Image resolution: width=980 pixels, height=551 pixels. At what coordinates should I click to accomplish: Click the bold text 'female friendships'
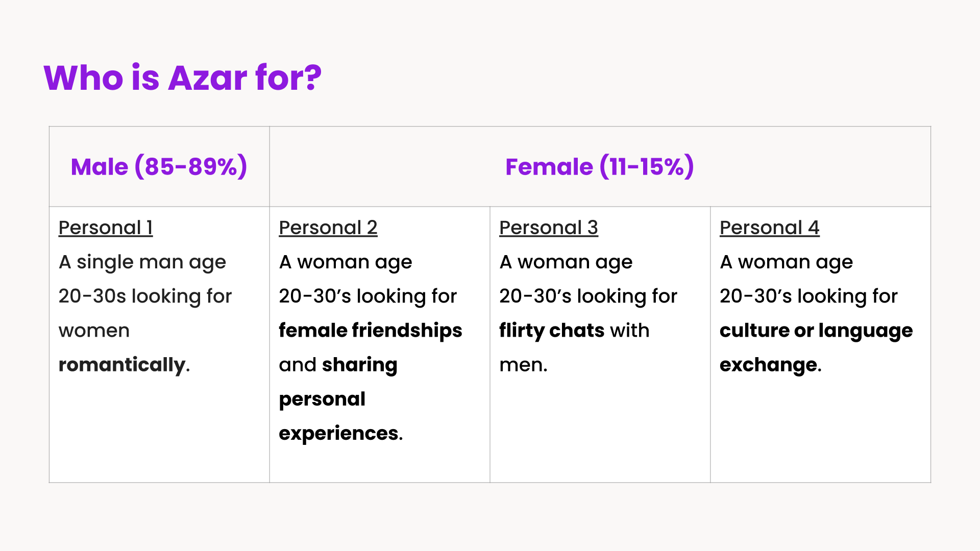pyautogui.click(x=371, y=331)
